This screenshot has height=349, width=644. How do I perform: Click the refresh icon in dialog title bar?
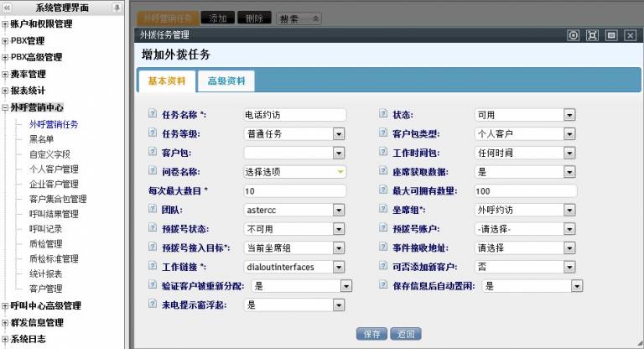[574, 35]
